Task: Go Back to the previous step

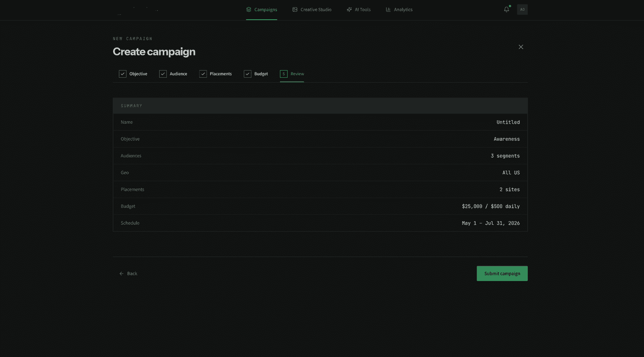Action: pyautogui.click(x=128, y=273)
